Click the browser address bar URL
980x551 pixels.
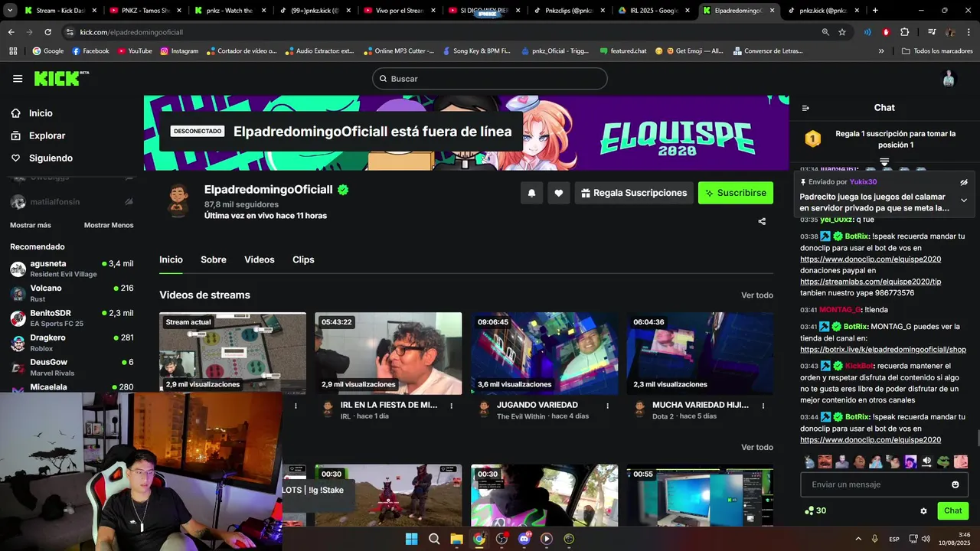[x=132, y=32]
